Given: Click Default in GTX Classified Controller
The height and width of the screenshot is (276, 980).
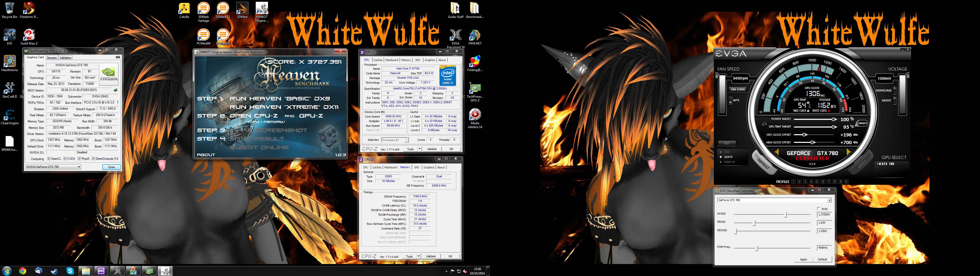Looking at the screenshot, I should click(823, 259).
